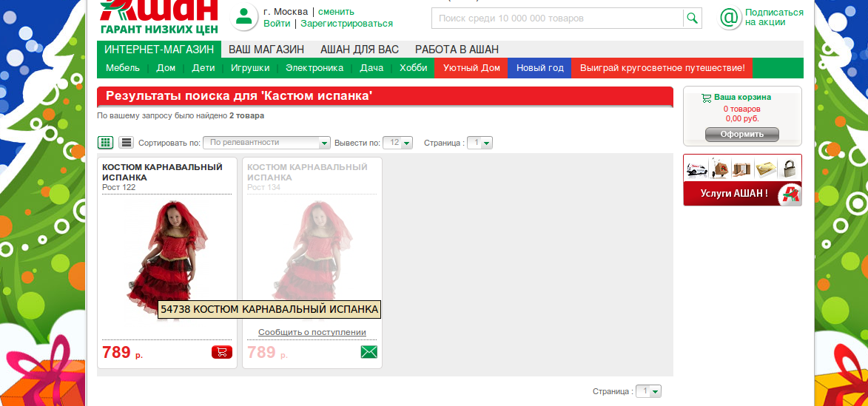Open the top Страница dropdown
868x406 pixels.
(480, 143)
